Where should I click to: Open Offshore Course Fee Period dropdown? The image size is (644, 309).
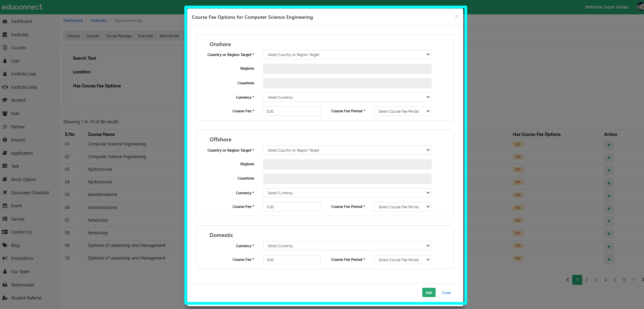click(x=402, y=207)
